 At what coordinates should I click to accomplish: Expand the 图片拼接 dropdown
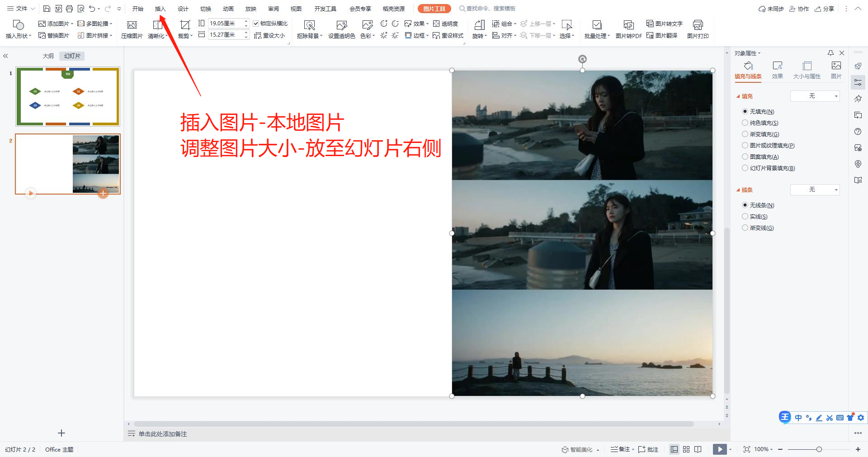click(x=111, y=35)
